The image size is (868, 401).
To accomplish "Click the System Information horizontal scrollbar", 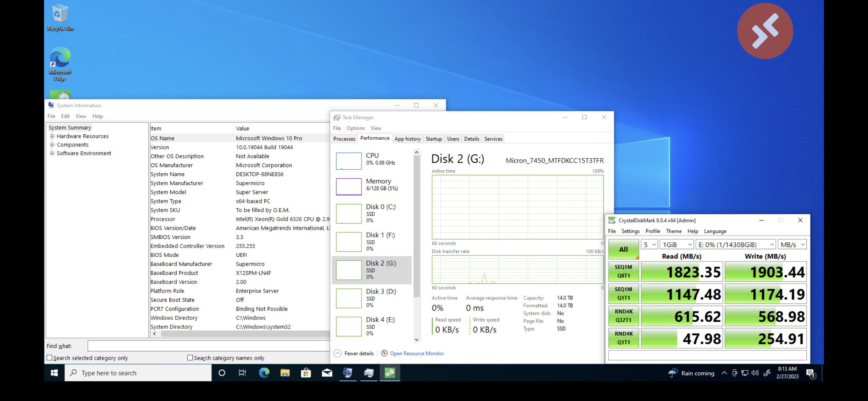I will click(x=242, y=334).
